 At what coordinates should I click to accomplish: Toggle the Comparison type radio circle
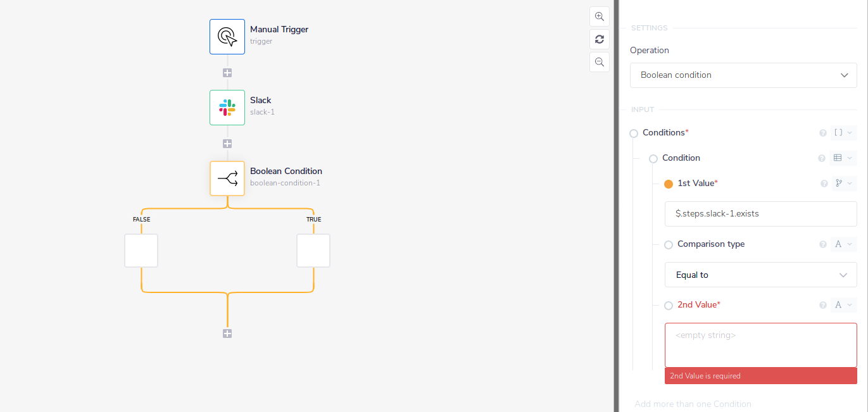pos(669,245)
